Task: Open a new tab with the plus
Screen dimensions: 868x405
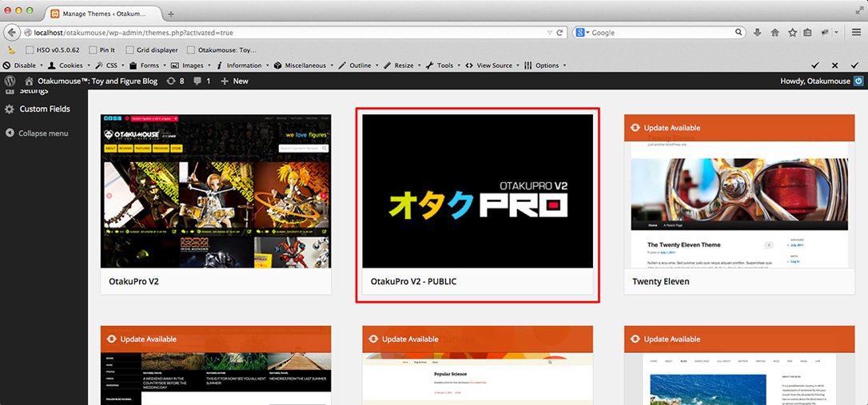Action: 170,14
